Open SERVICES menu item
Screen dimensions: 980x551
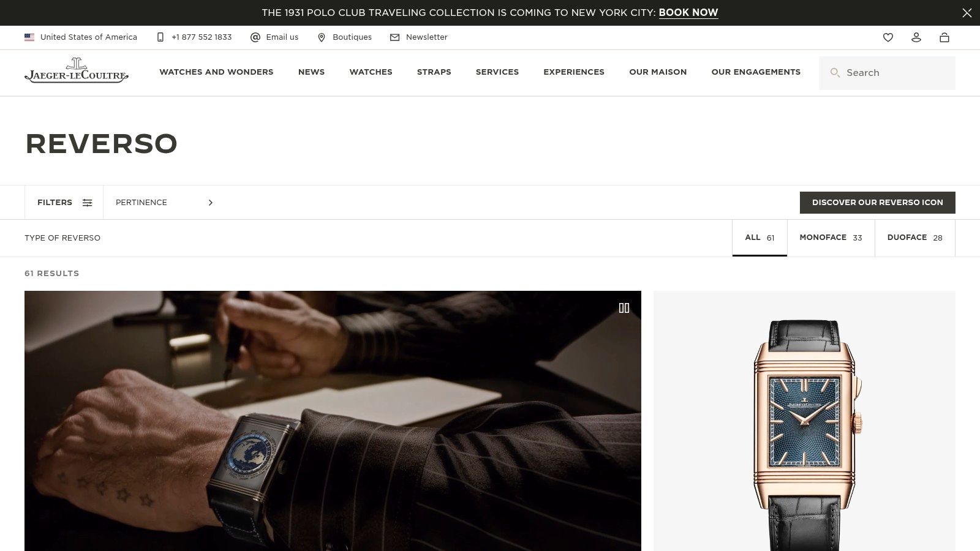(497, 72)
